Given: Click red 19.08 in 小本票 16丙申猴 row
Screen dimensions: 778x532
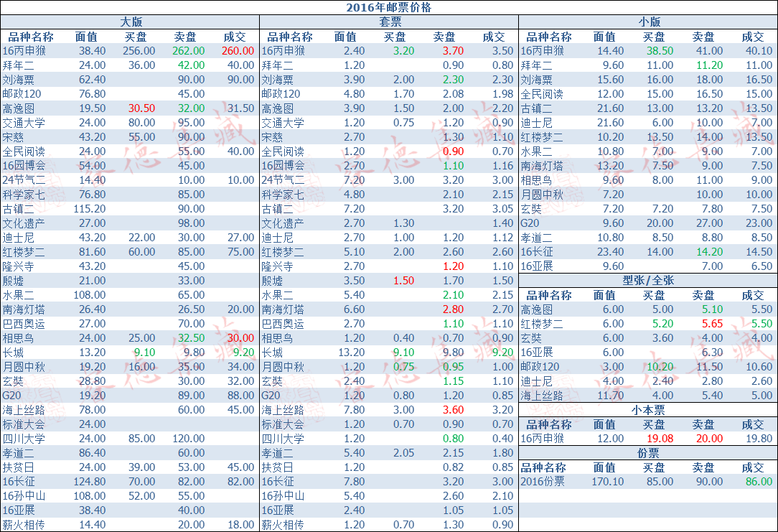Looking at the screenshot, I should point(660,439).
